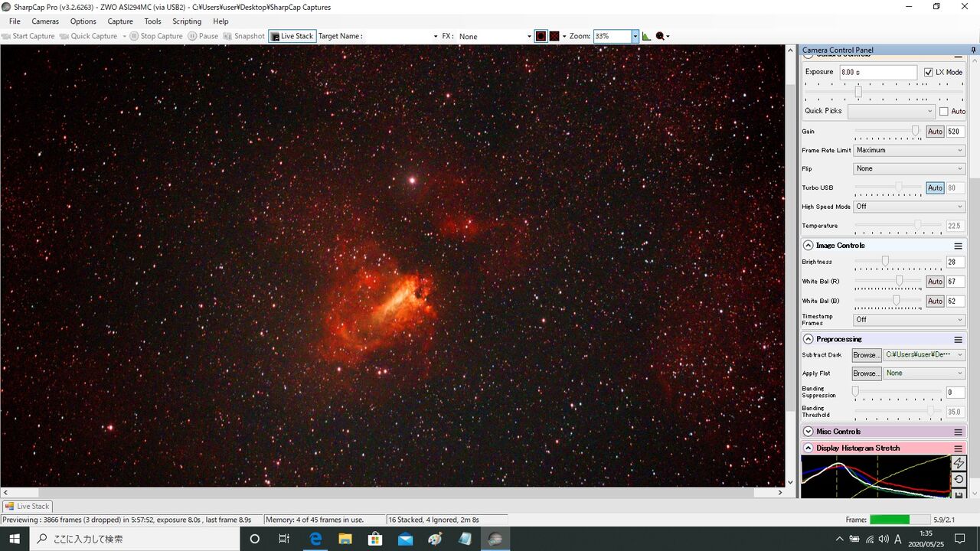Viewport: 980px width, 551px height.
Task: Browse for an Apply Flat file
Action: 867,373
